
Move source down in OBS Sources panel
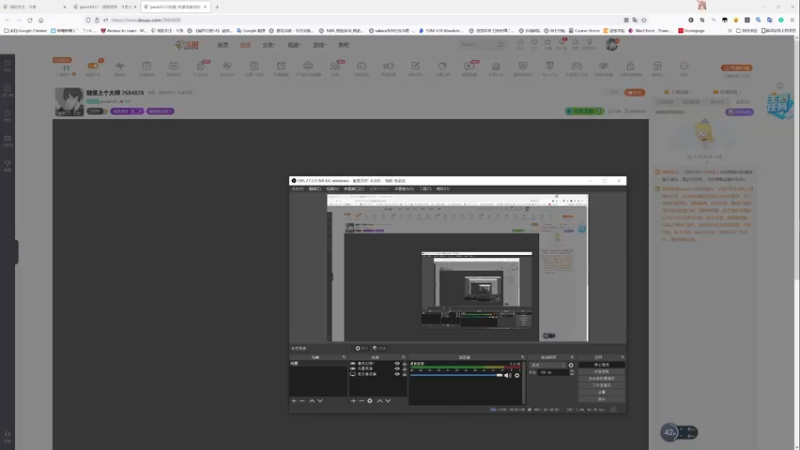388,401
